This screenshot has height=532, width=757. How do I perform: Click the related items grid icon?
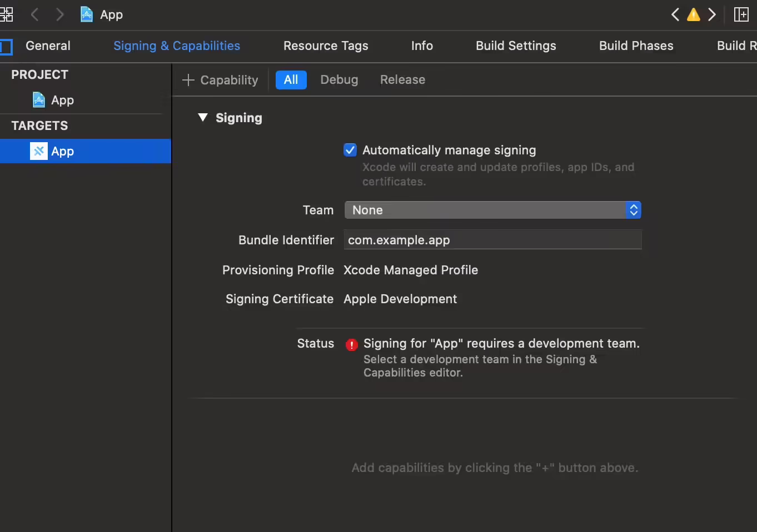(6, 14)
